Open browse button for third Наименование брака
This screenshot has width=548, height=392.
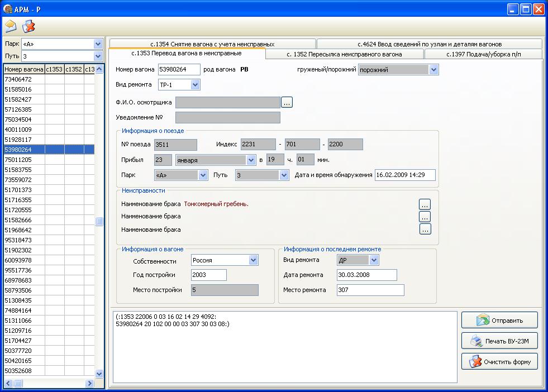click(425, 229)
